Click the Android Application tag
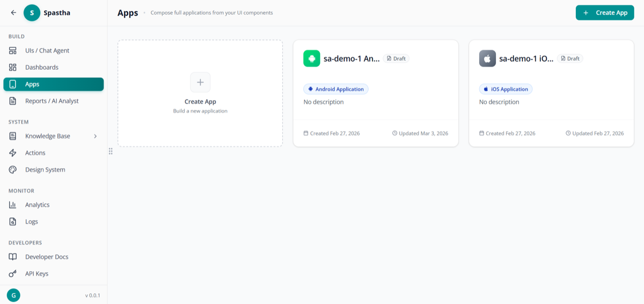 (x=336, y=89)
